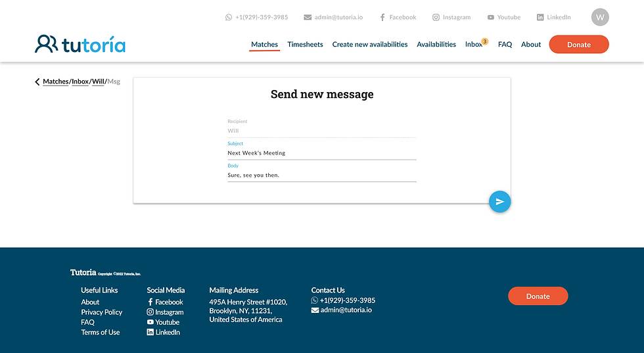Viewport: 644px width, 353px height.
Task: Click the Contact Us footer heading
Action: 328,290
